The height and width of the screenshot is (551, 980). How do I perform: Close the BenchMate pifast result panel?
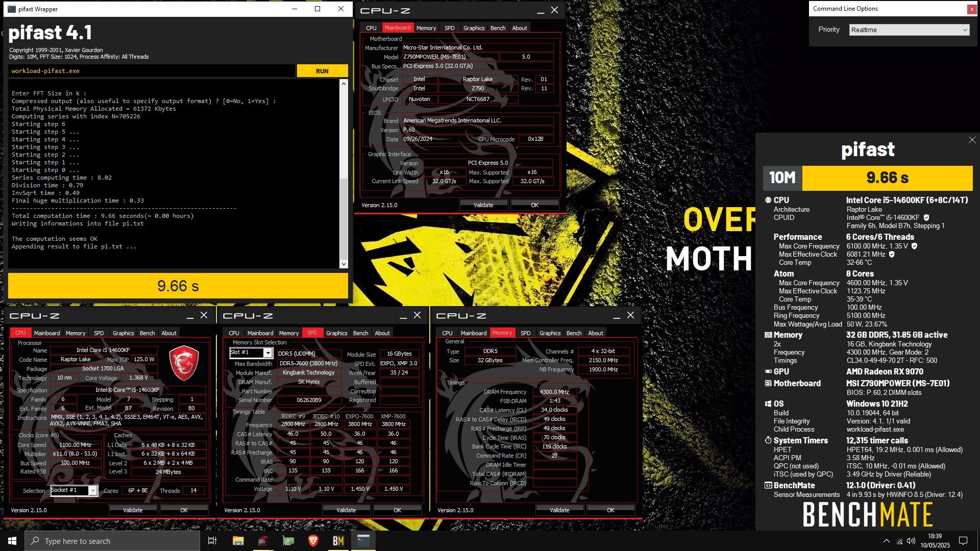(x=972, y=140)
